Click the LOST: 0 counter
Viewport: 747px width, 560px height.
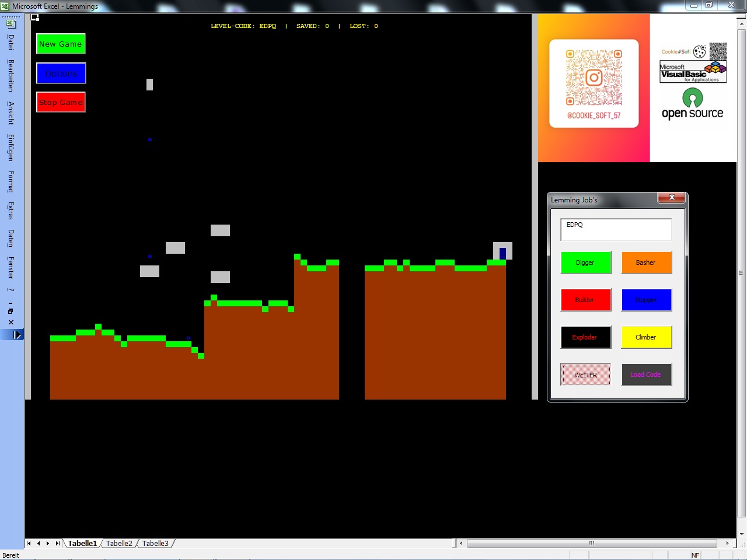(x=364, y=26)
